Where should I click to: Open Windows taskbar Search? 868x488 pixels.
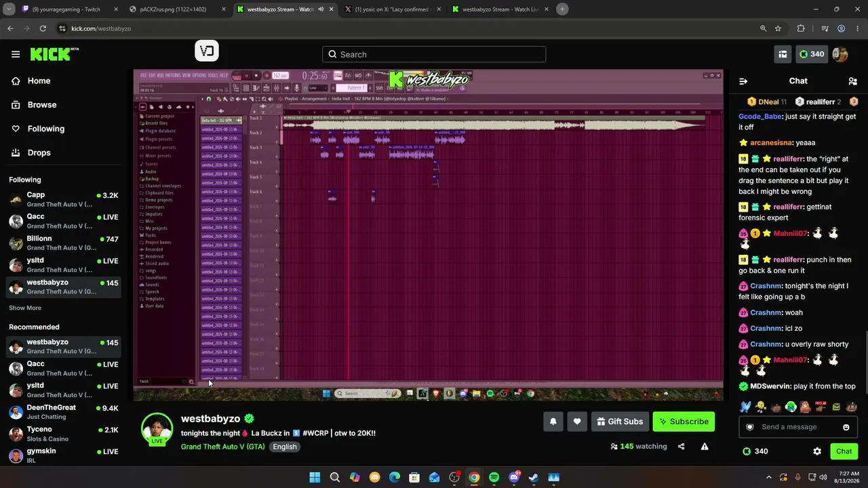(335, 477)
